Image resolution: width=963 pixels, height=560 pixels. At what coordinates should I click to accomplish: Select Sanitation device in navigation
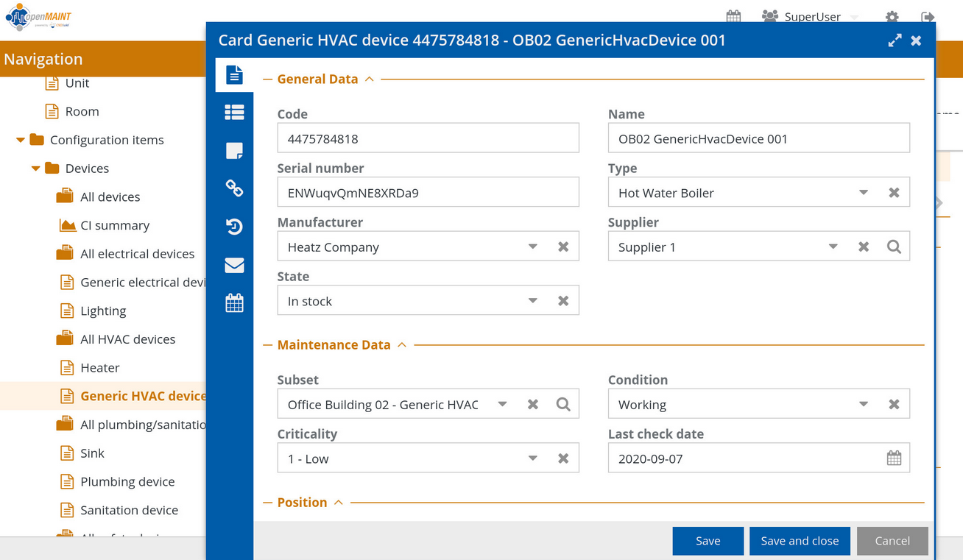coord(129,510)
